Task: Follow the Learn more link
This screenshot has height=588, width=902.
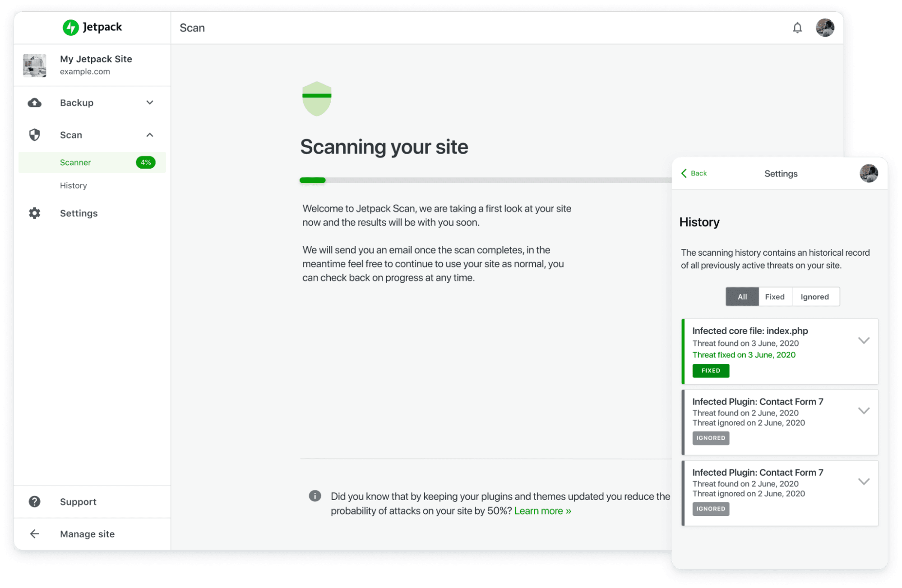Action: pyautogui.click(x=543, y=511)
